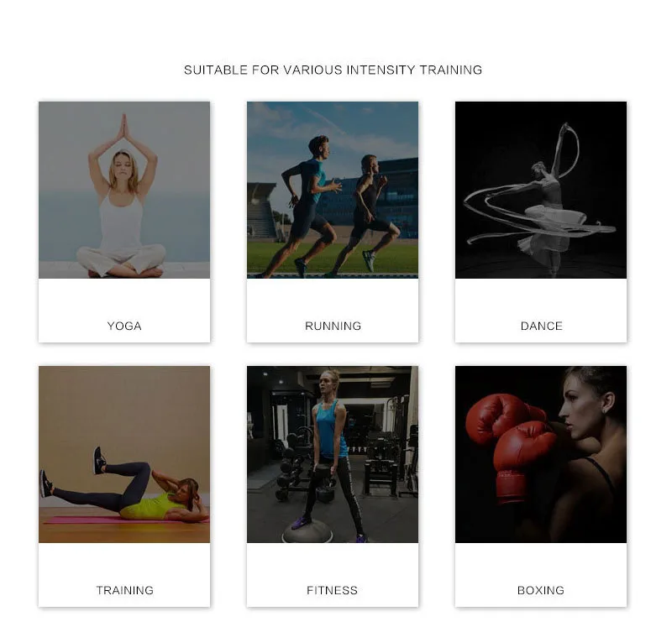This screenshot has width=672, height=627.
Task: Click the FITNESS label
Action: [332, 590]
